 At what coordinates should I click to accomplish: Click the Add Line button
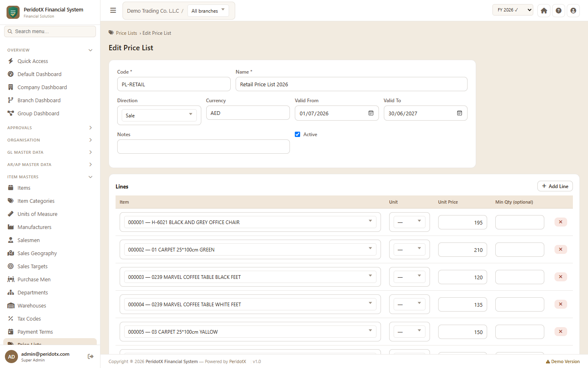pos(555,186)
